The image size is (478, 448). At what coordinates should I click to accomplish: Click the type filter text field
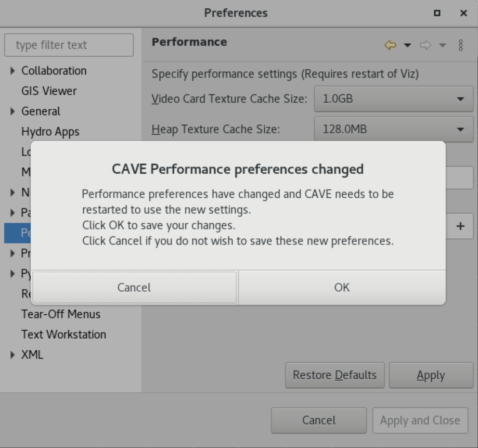(x=69, y=45)
